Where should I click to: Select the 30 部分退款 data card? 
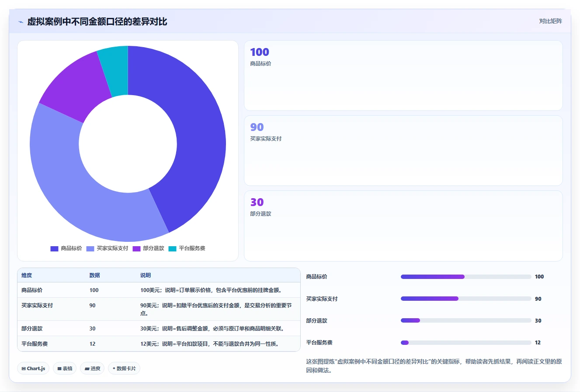pyautogui.click(x=403, y=226)
